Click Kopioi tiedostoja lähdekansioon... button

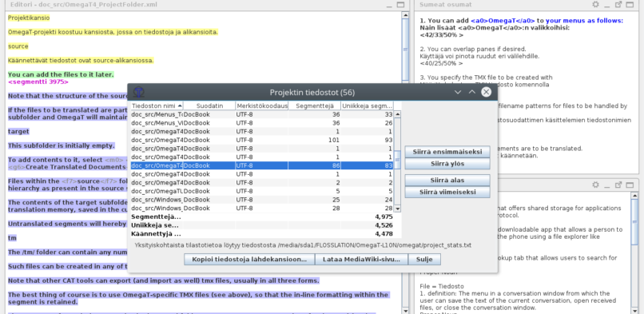coord(249,260)
